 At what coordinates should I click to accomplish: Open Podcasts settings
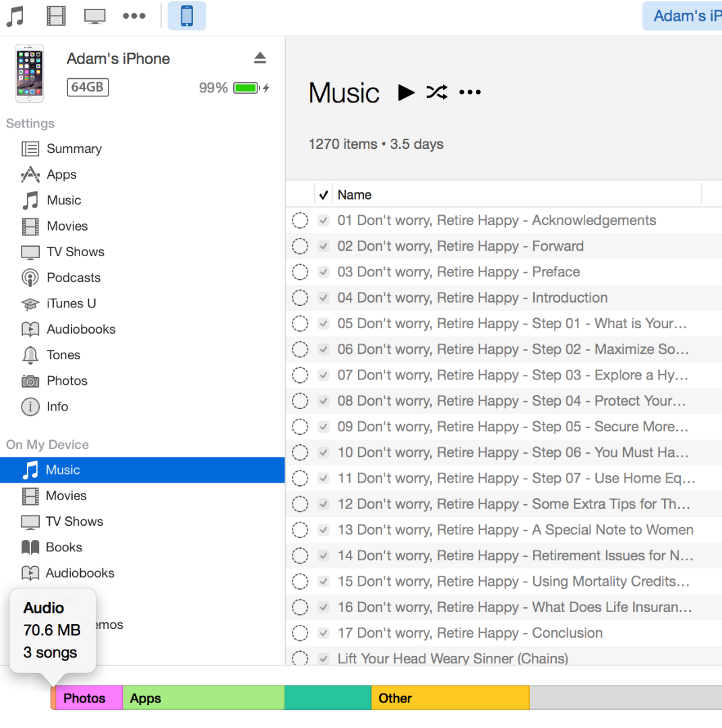coord(61,278)
